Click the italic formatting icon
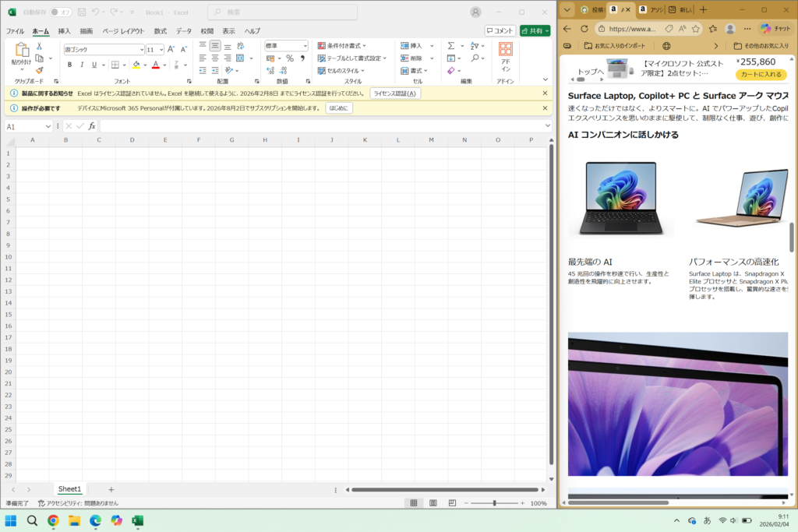 coord(82,65)
